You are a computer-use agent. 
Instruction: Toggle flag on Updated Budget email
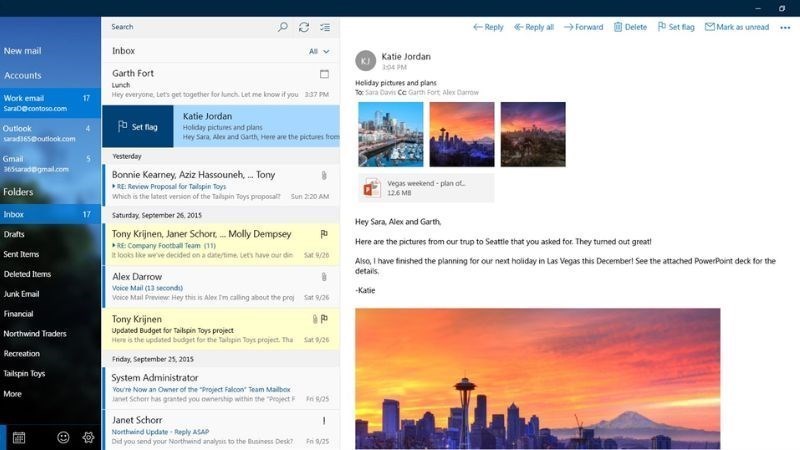[x=324, y=319]
